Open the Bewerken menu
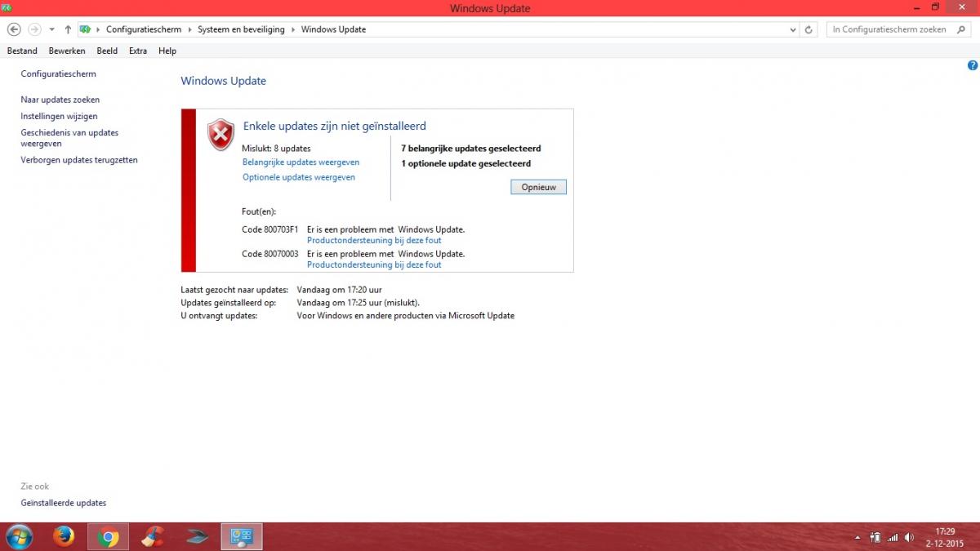The image size is (980, 551). (67, 51)
